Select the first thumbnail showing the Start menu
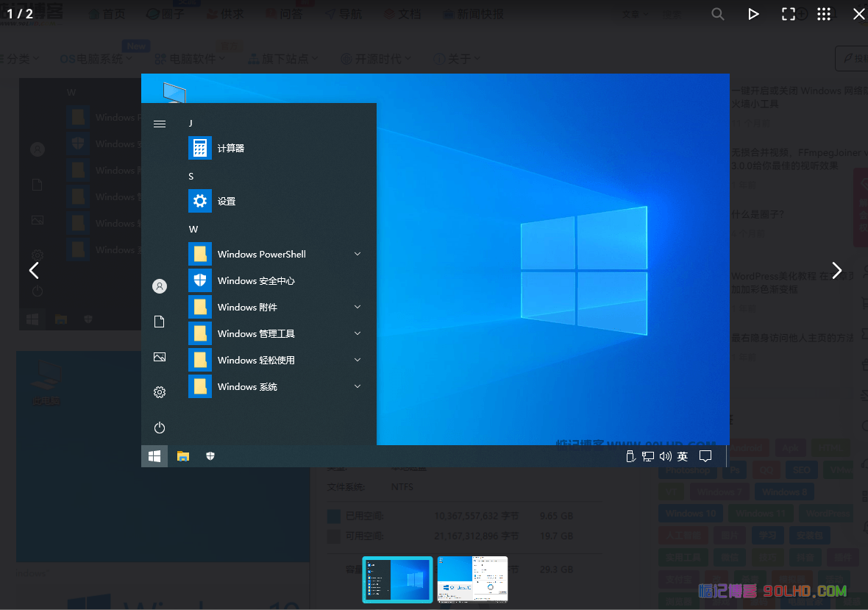Viewport: 868px width, 610px height. point(397,580)
